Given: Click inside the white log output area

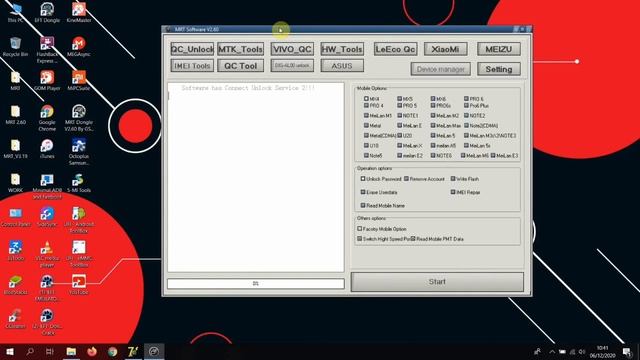Looking at the screenshot, I should point(256,177).
